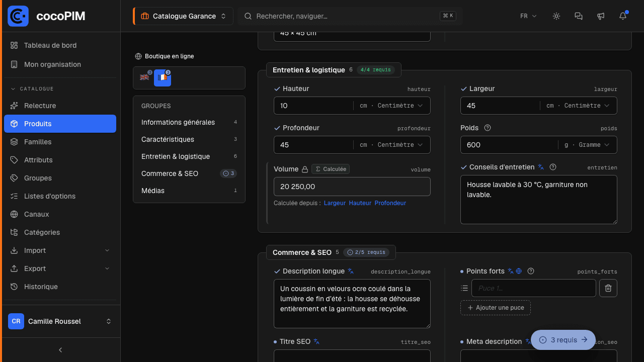Open Camille Roussel user menu

tap(60, 321)
